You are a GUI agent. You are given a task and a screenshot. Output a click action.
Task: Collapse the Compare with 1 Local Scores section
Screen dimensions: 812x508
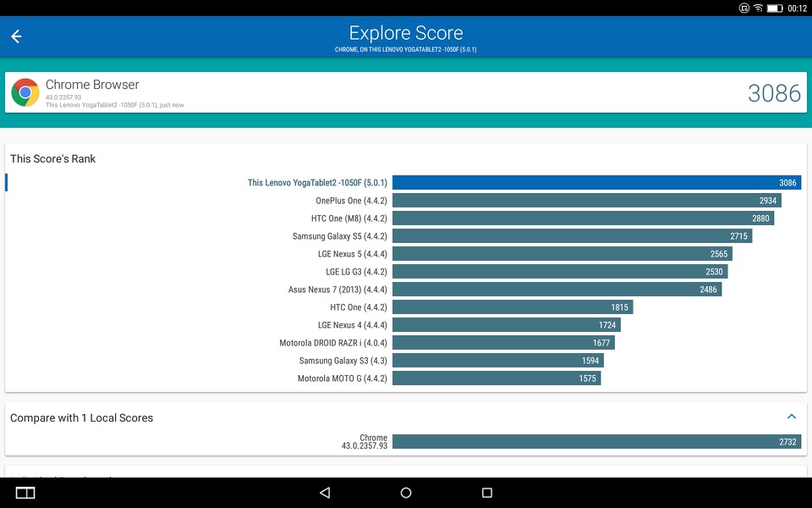pyautogui.click(x=792, y=417)
